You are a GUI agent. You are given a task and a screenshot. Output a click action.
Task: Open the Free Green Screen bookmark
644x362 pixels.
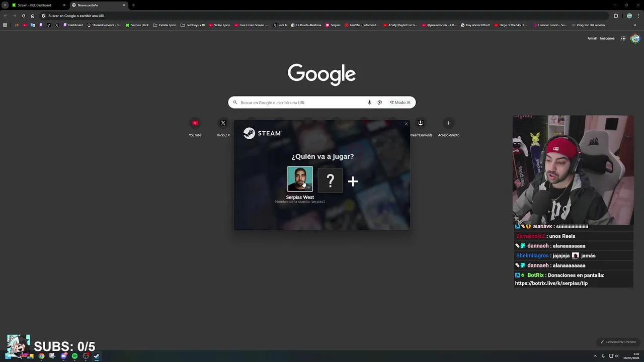pos(251,25)
